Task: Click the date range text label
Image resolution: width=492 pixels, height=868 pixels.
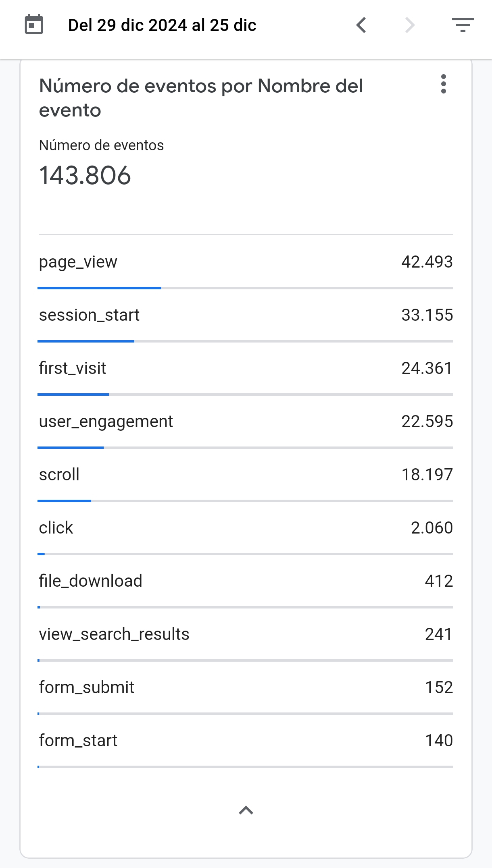Action: point(162,25)
